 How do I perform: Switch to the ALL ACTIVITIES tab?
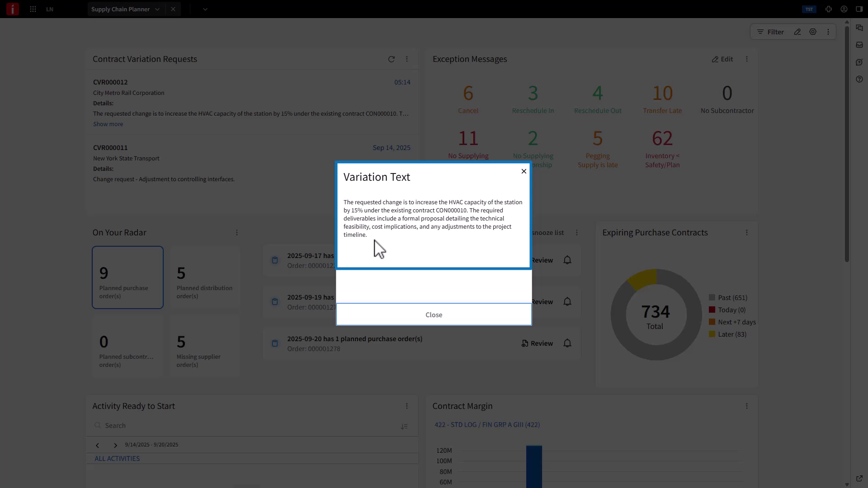[x=117, y=458]
